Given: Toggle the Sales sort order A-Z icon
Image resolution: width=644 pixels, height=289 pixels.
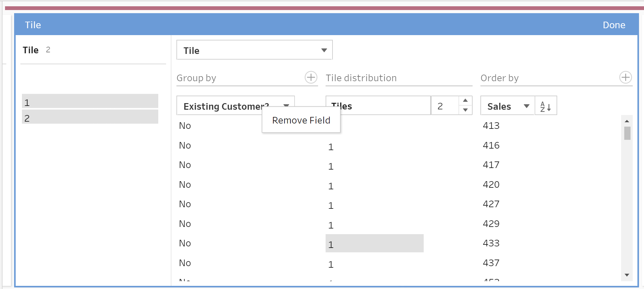Looking at the screenshot, I should point(546,106).
